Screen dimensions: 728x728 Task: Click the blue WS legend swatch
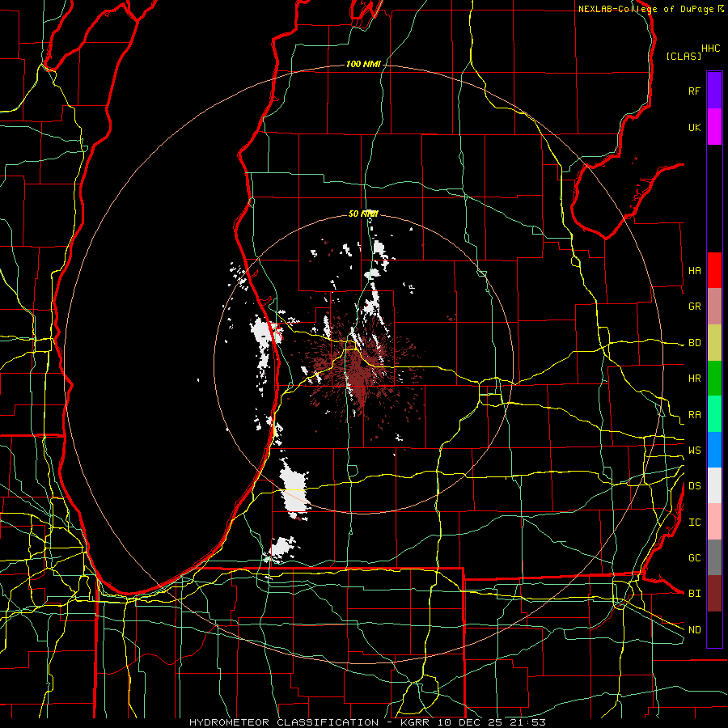(x=714, y=450)
